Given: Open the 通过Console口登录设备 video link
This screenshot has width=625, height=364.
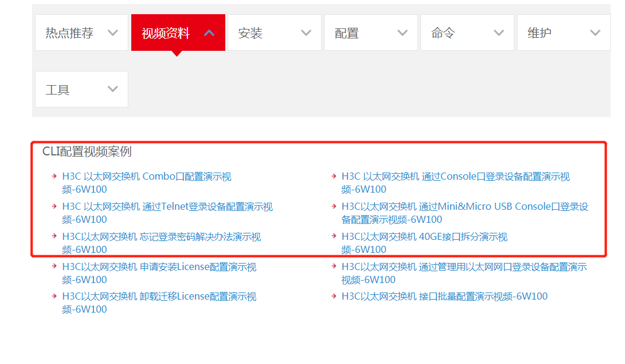Looking at the screenshot, I should click(x=456, y=183).
